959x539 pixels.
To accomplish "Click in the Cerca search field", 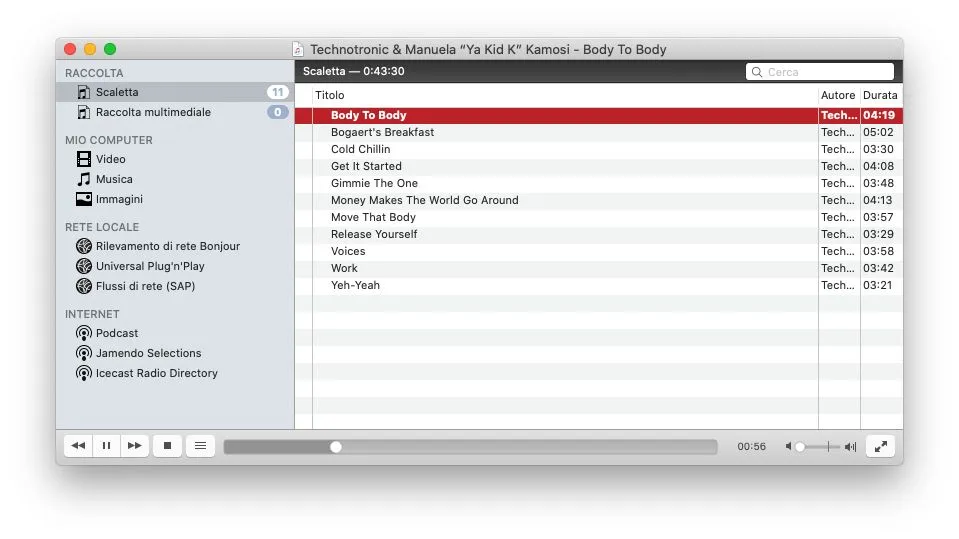I will click(x=820, y=72).
